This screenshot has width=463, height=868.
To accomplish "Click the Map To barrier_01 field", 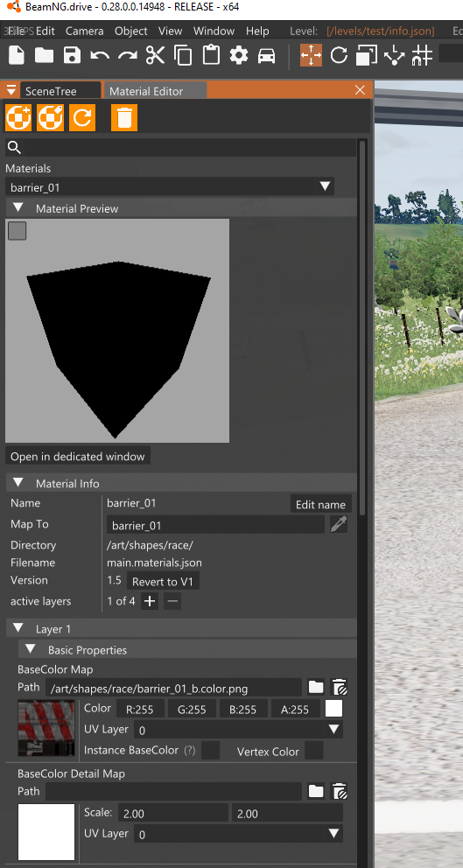I will (x=215, y=525).
